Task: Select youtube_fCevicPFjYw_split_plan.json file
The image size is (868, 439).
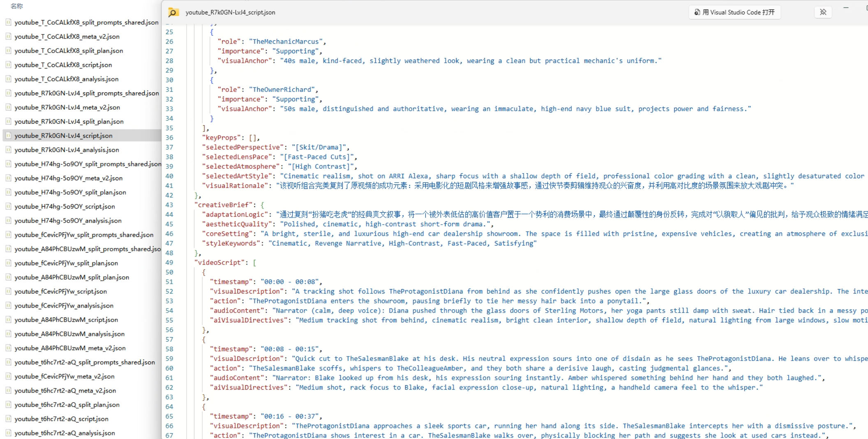Action: 66,263
